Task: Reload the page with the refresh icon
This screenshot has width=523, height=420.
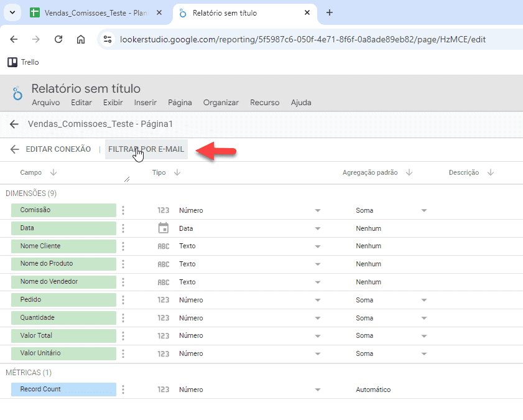Action: point(58,39)
